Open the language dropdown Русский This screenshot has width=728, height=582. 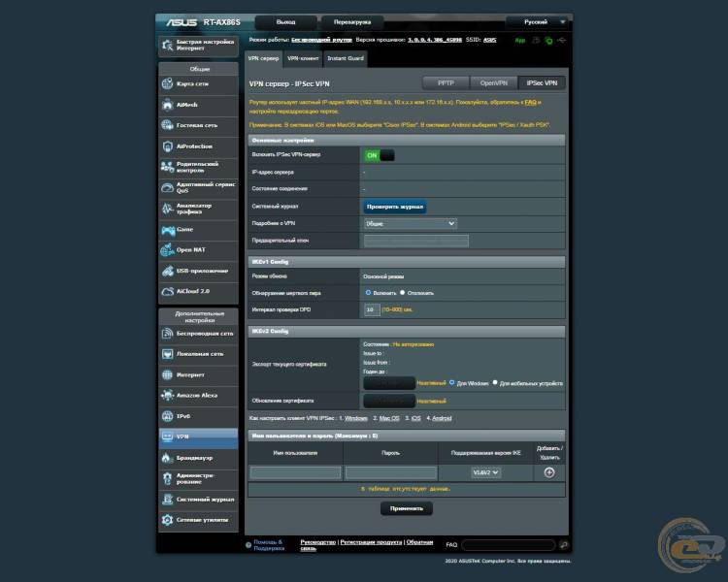point(537,21)
